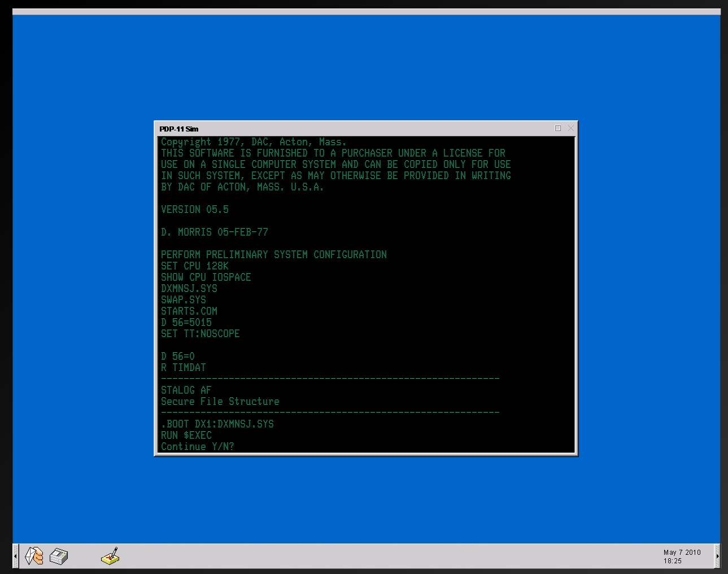Click 'USE ON A SINGLE COMPUTER SYSTEM' line
The image size is (728, 574).
pyautogui.click(x=336, y=164)
